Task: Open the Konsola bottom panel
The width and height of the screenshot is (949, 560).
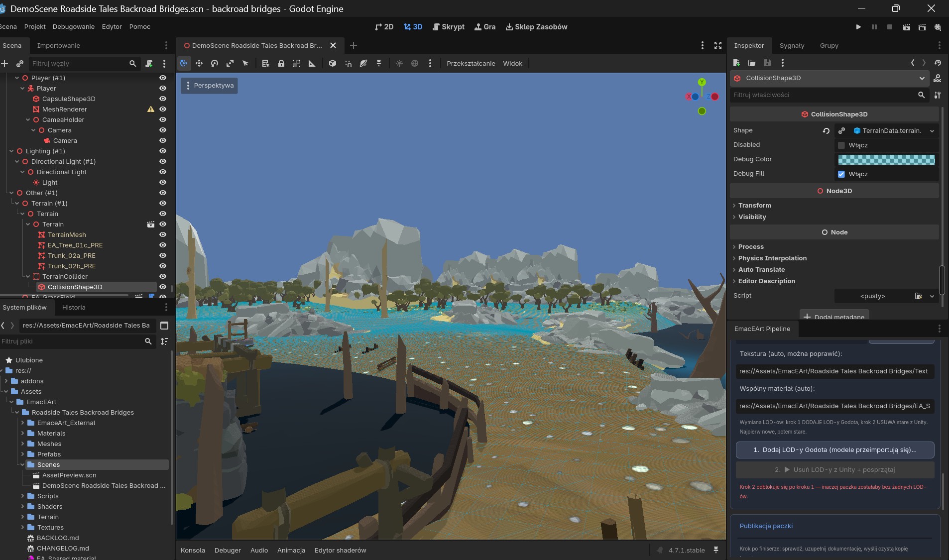Action: (193, 551)
